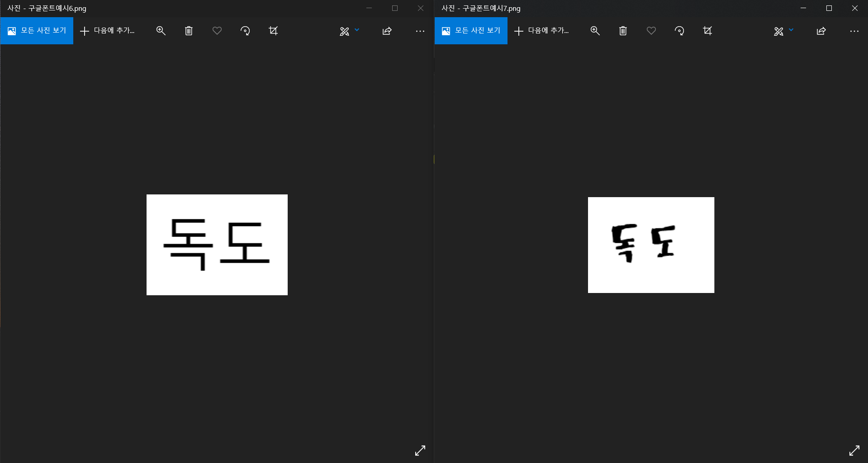868x463 pixels.
Task: Expand the edit dropdown chevron in the 구글폰트예시7.png window
Action: (791, 30)
